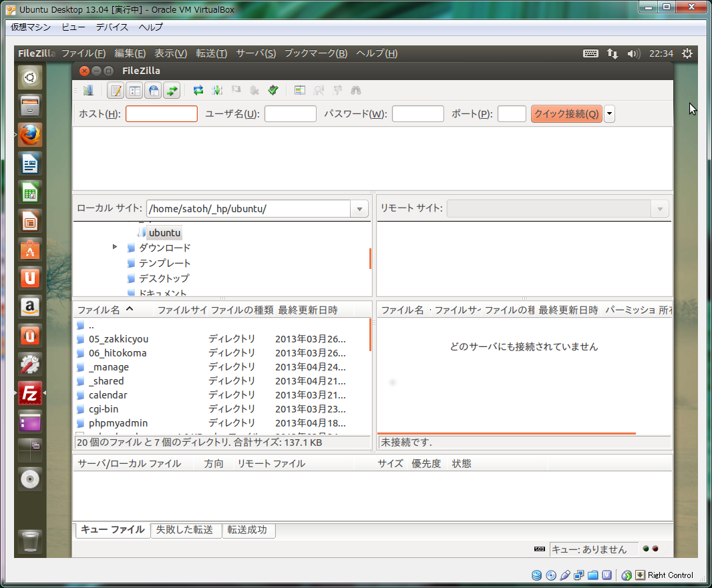Sort local files by ファイルの種類 column
712x588 pixels.
click(242, 310)
